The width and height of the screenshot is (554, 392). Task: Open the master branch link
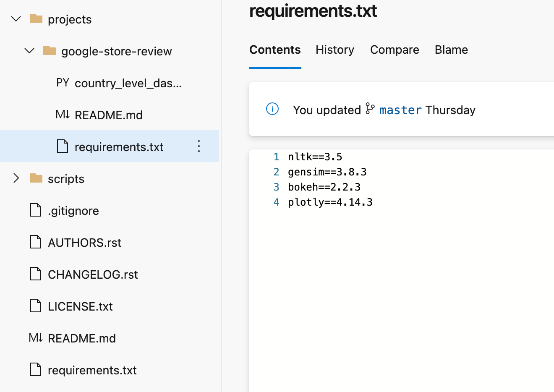400,110
